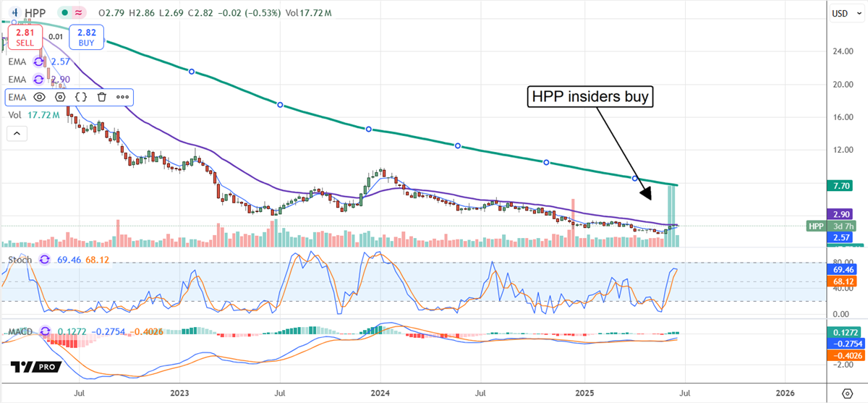Image resolution: width=868 pixels, height=403 pixels.
Task: Click the 12.00 price axis label
Action: (x=843, y=150)
